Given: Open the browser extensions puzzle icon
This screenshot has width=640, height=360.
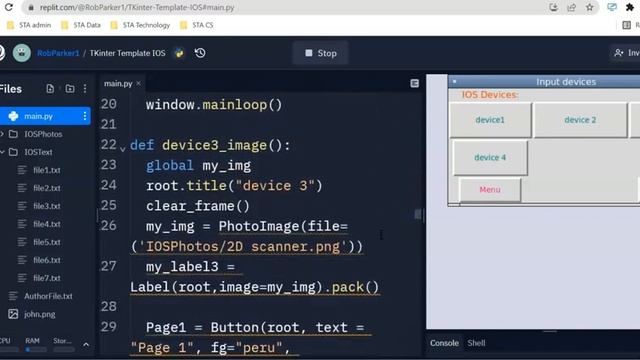Looking at the screenshot, I should click(x=630, y=7).
